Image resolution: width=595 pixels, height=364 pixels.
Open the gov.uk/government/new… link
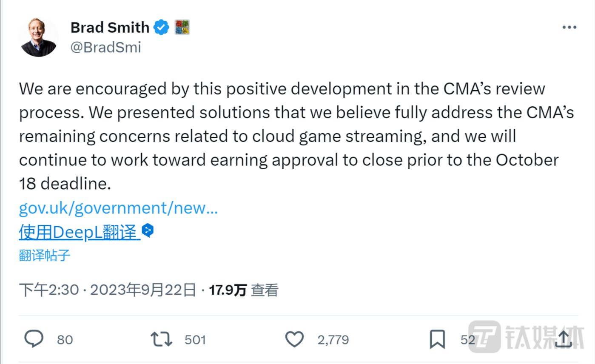[x=118, y=208]
